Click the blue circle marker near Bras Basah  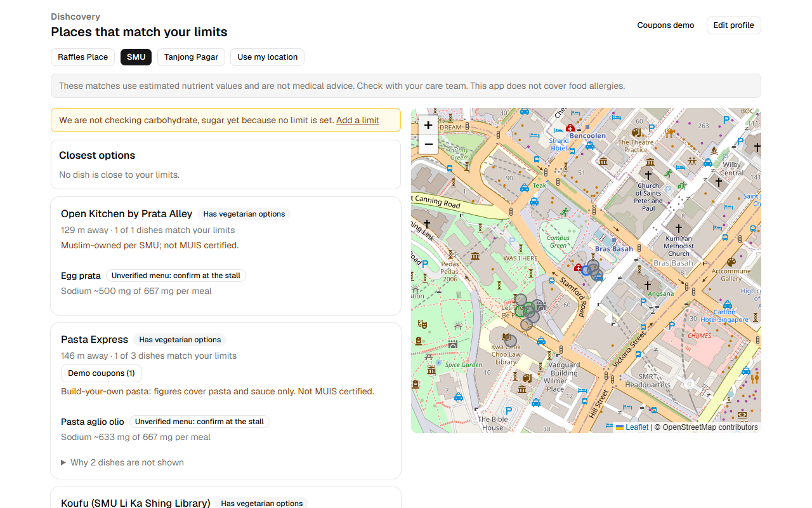586,271
